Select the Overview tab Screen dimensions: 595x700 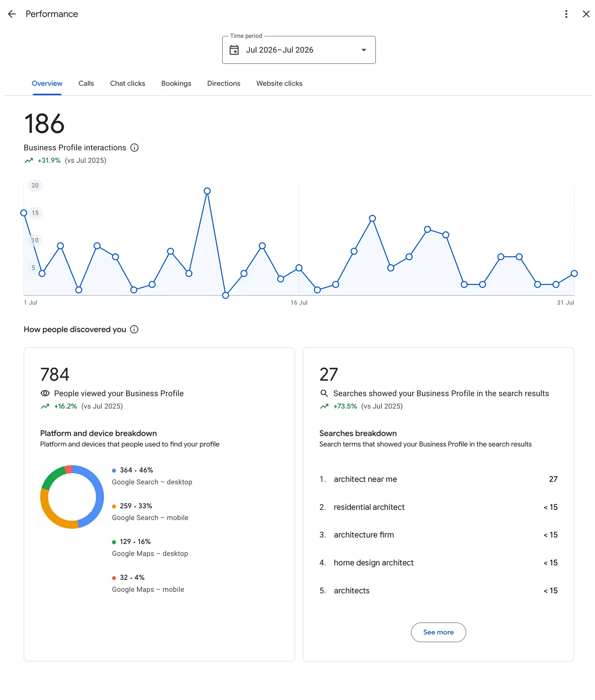point(47,84)
